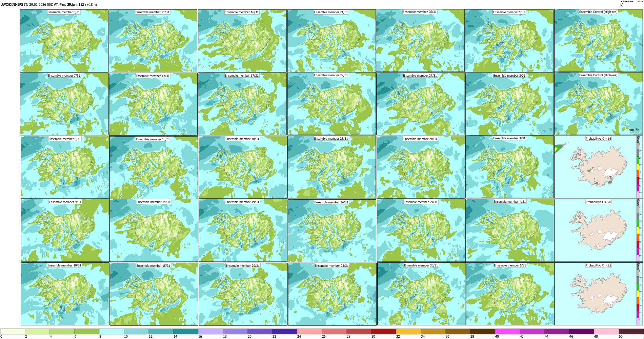Click the 'UWC/DINI-EPS' header text
Viewport: 644px width, 339px height.
[x=12, y=4]
